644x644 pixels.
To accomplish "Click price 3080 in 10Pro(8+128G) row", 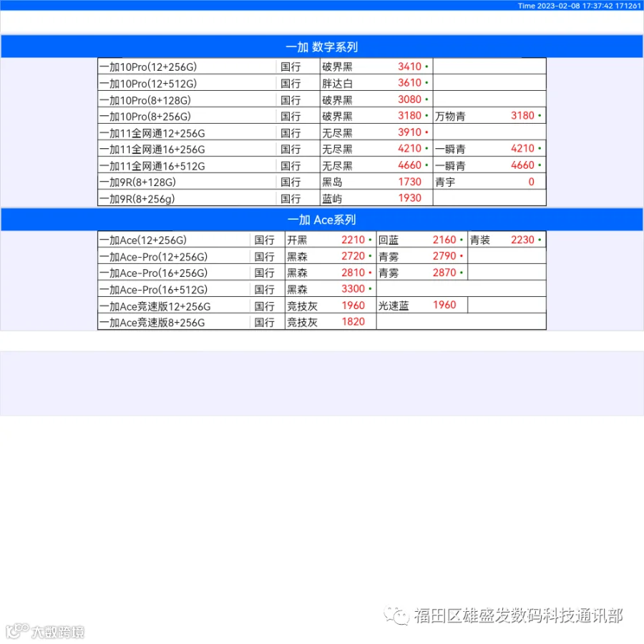I will tap(409, 99).
